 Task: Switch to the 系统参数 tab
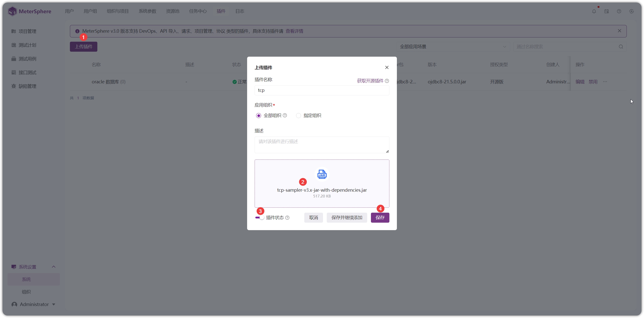pyautogui.click(x=147, y=11)
